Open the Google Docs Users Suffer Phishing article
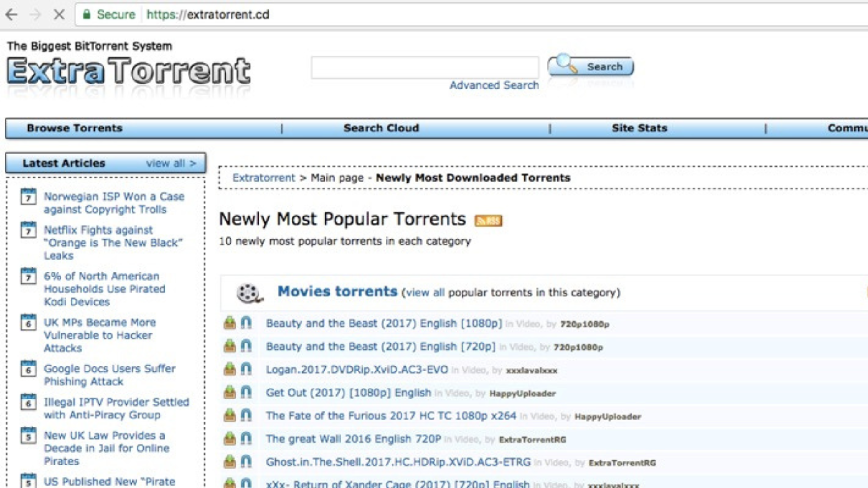868x488 pixels. pos(110,375)
